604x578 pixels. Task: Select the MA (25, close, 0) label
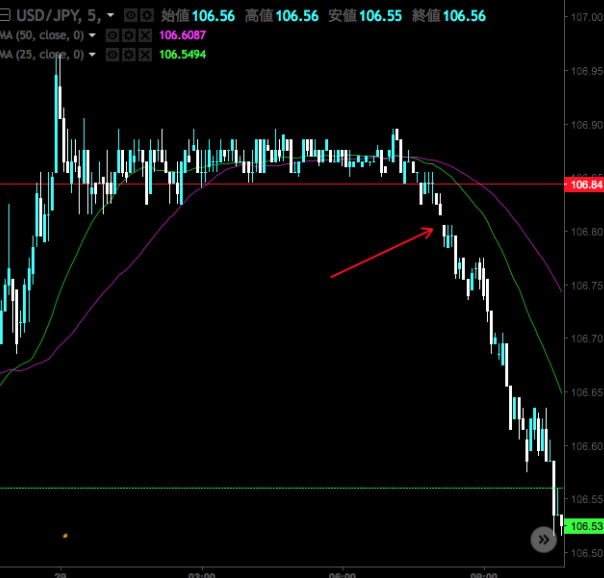42,55
